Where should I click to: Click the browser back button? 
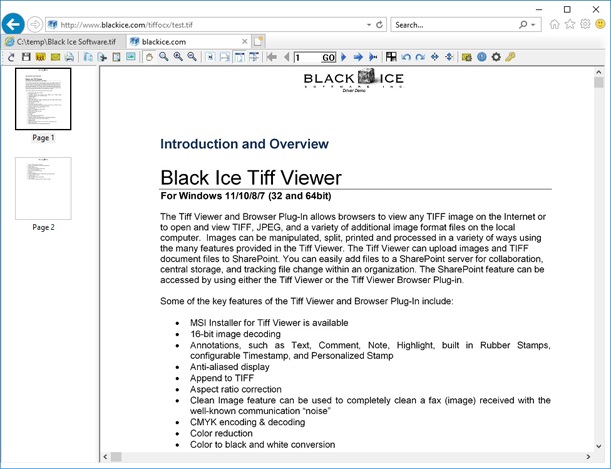13,23
